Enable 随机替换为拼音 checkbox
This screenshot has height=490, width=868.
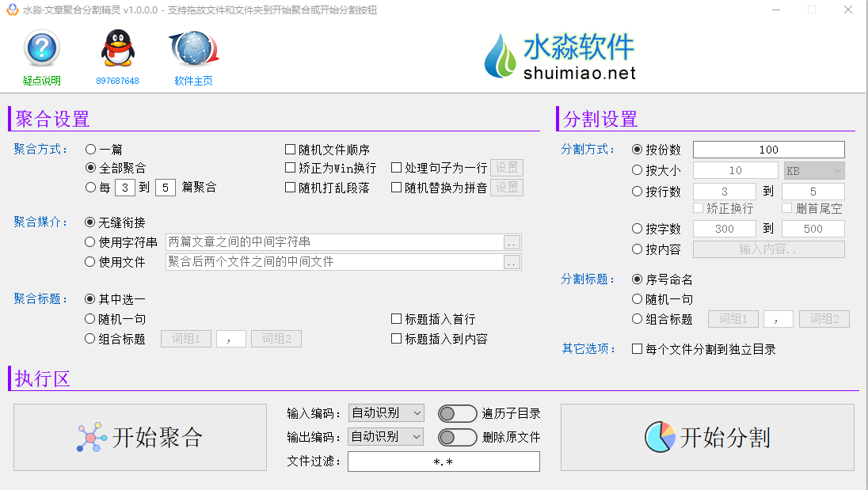point(439,188)
